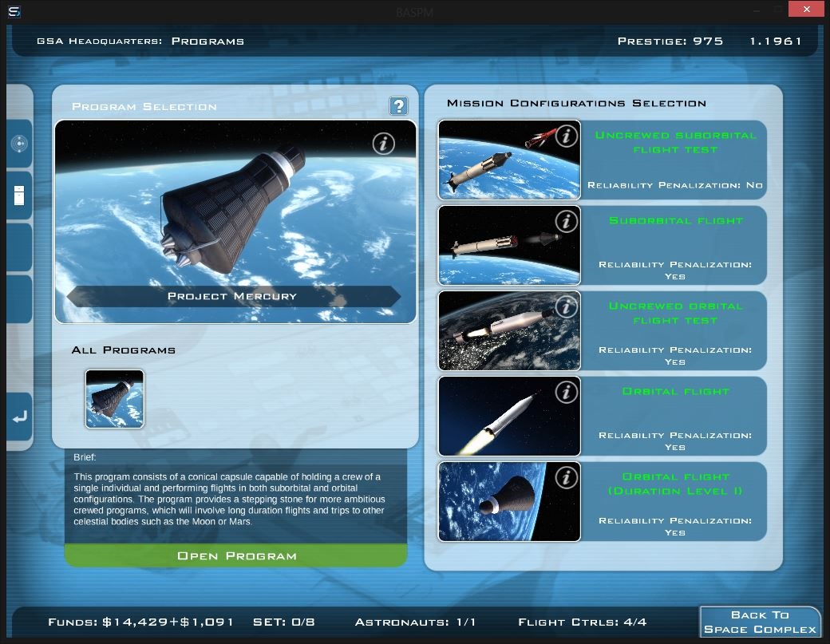This screenshot has width=830, height=644.
Task: Click the app logo in title bar
Action: point(14,11)
